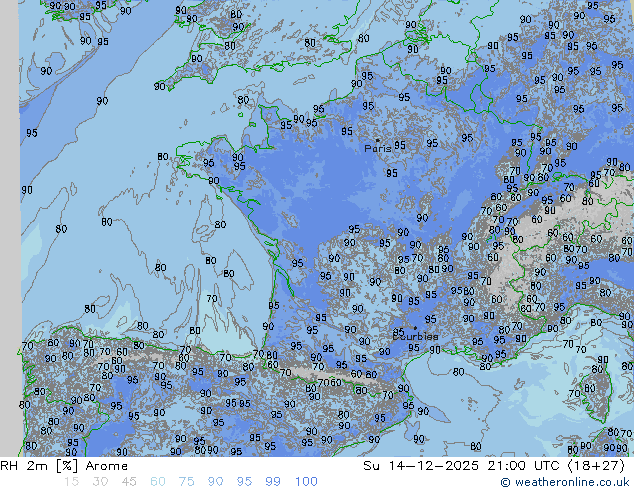Click legend value 75
This screenshot has height=490, width=634.
coord(186,482)
